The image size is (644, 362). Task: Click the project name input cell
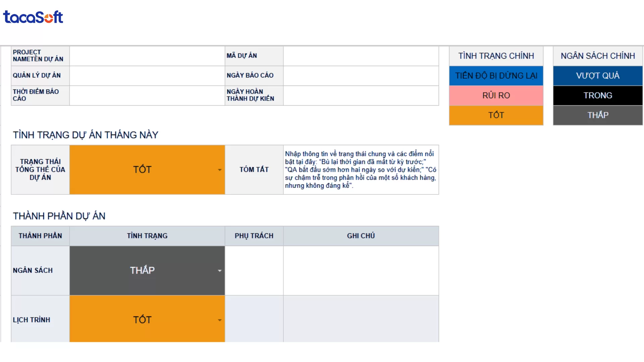147,56
